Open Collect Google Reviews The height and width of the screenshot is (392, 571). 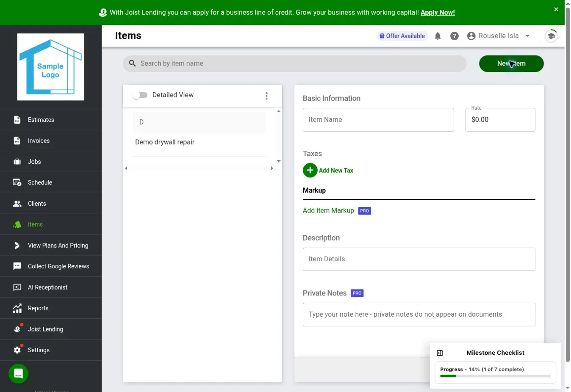(x=51, y=266)
